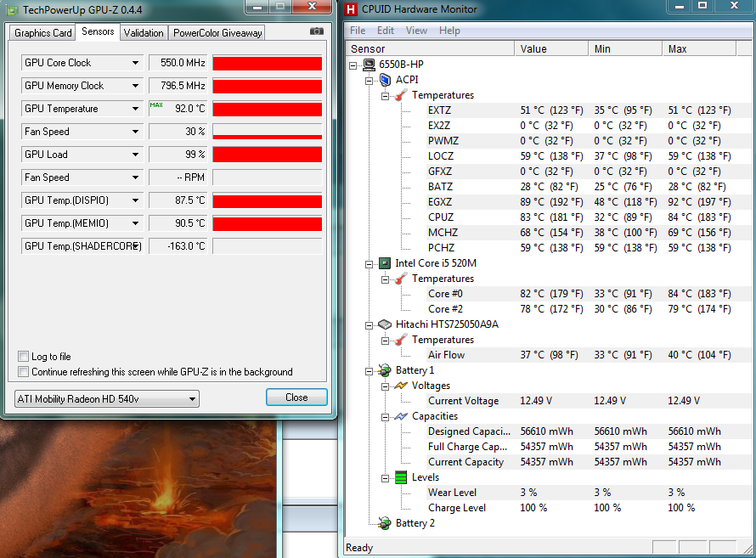Click the 30 % Fan Speed graph
Screen dimensions: 756x558
[267, 132]
